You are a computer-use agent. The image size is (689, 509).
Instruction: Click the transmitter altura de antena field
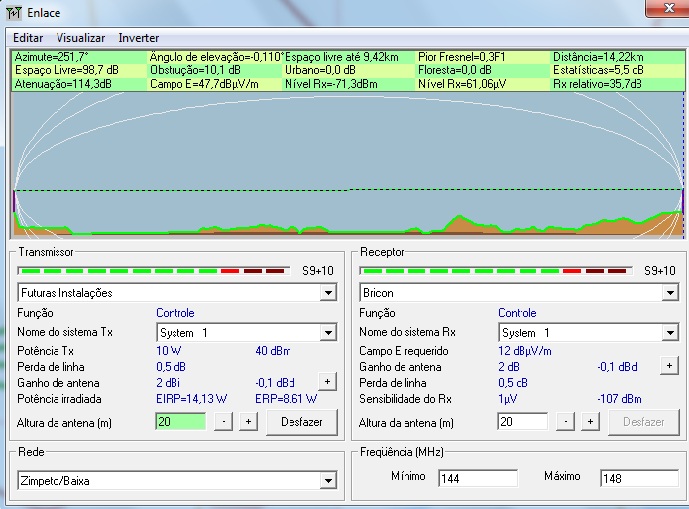point(180,422)
